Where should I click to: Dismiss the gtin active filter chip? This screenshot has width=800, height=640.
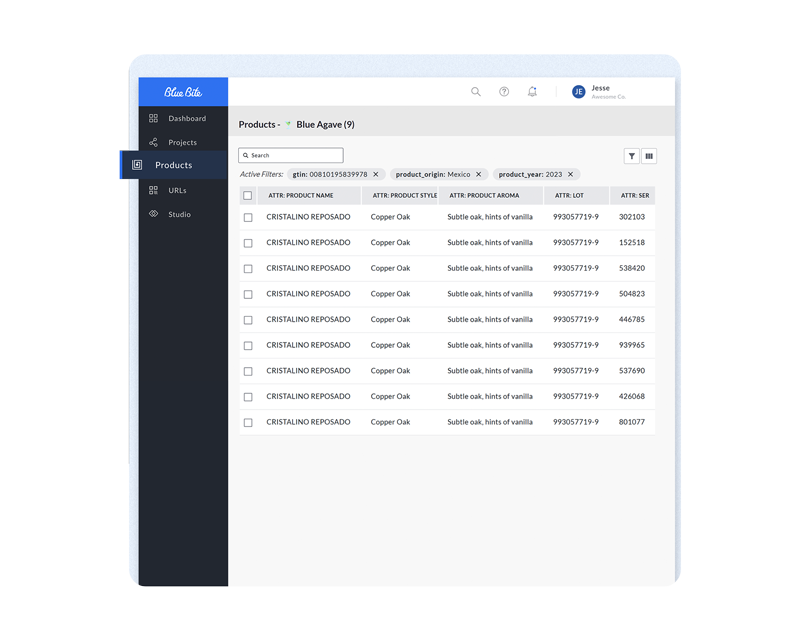(376, 174)
